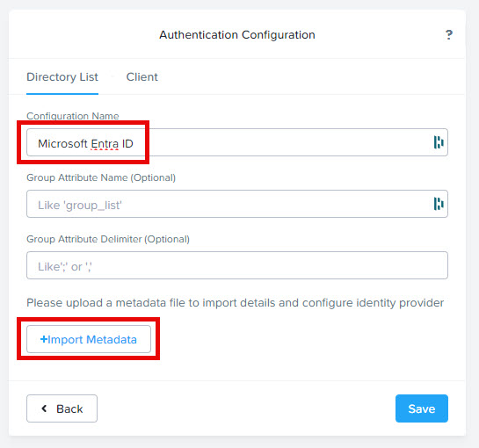Viewport: 479px width, 448px height.
Task: Focus the Group Attribute Name field
Action: [237, 204]
